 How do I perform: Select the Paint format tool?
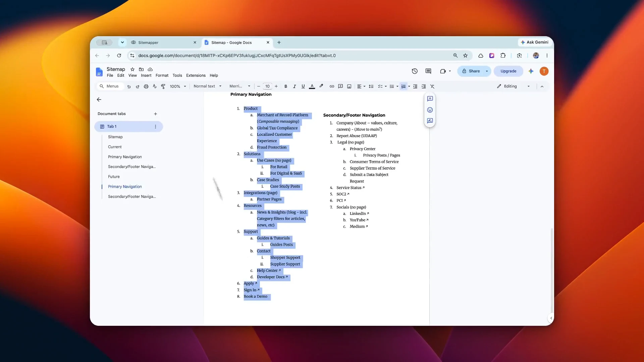tap(163, 86)
